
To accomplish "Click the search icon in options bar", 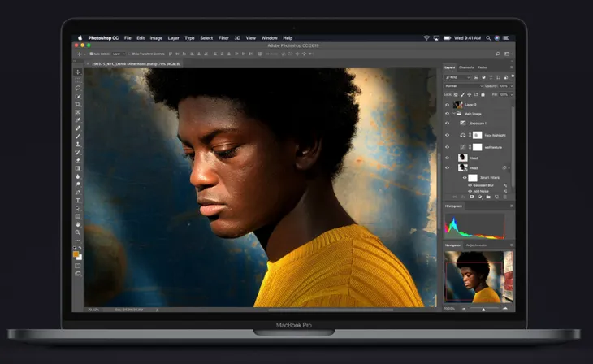I will click(x=498, y=54).
